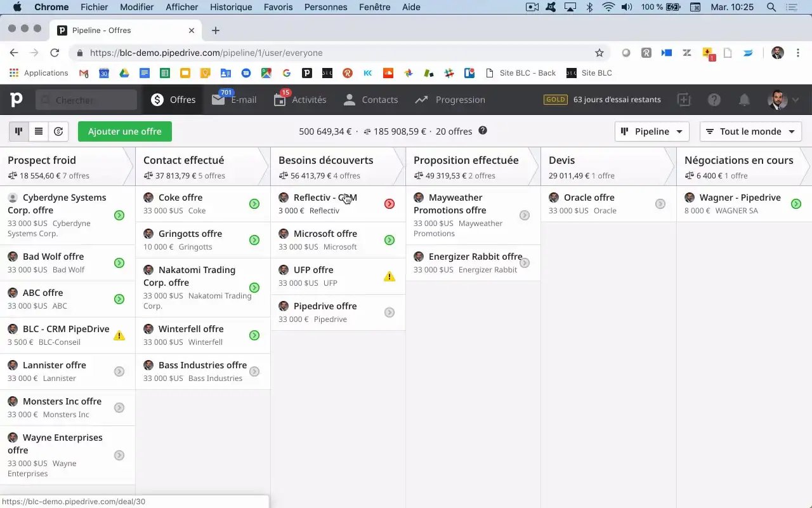Image resolution: width=812 pixels, height=508 pixels.
Task: Click Ajouter une offre button
Action: pyautogui.click(x=125, y=131)
